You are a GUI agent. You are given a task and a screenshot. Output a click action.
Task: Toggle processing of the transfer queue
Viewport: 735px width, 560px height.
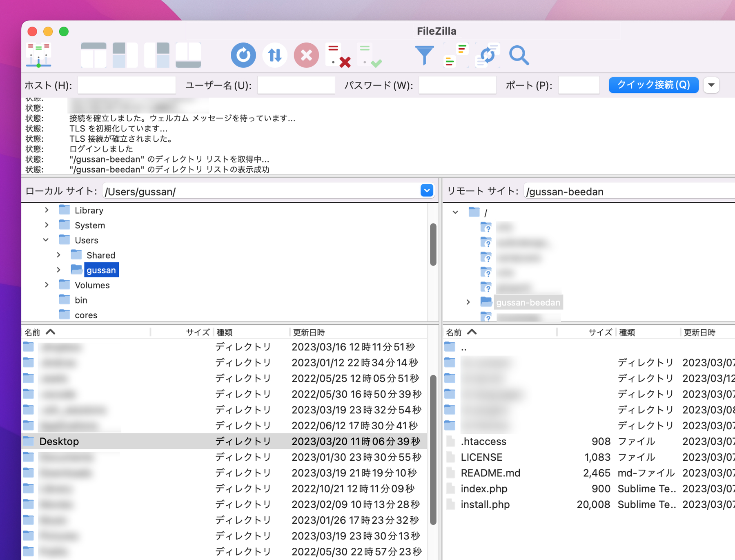click(x=274, y=55)
